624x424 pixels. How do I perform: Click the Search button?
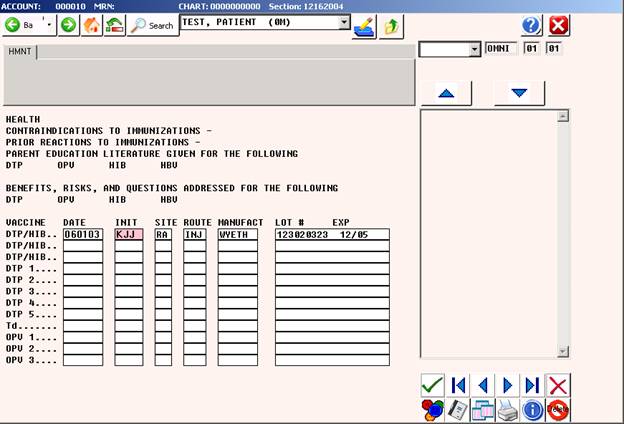pos(153,24)
